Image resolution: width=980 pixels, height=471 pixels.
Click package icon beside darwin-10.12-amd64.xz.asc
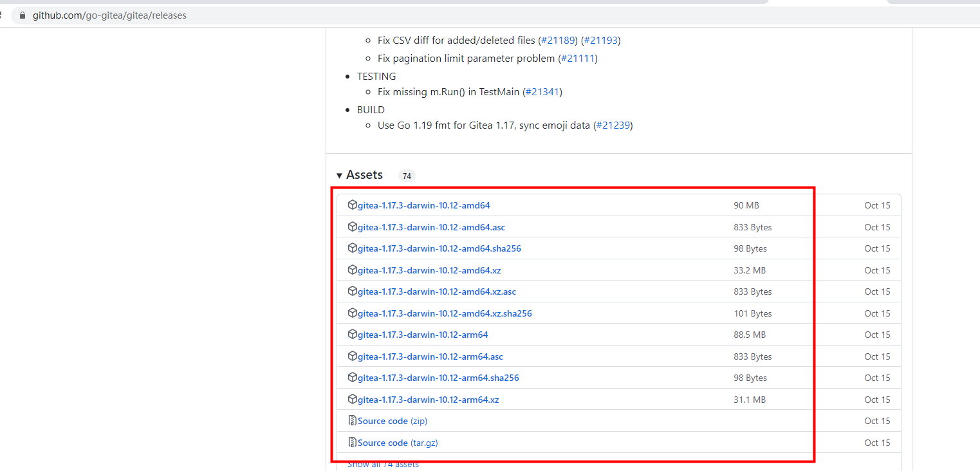352,291
